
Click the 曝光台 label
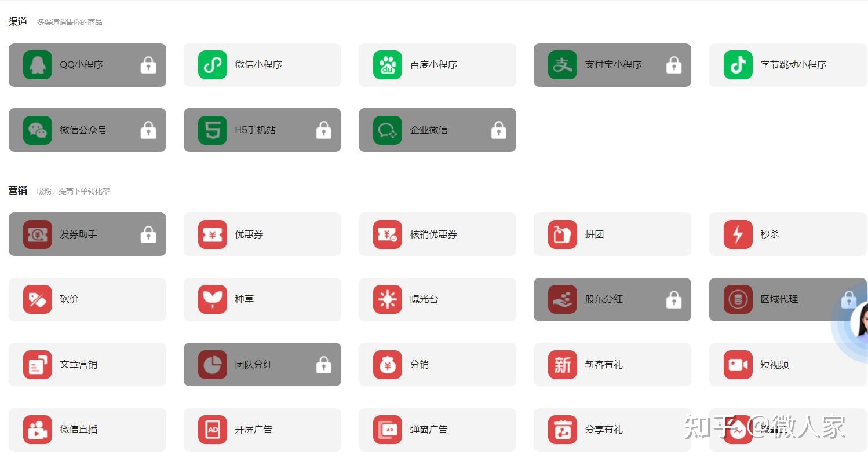(x=424, y=299)
